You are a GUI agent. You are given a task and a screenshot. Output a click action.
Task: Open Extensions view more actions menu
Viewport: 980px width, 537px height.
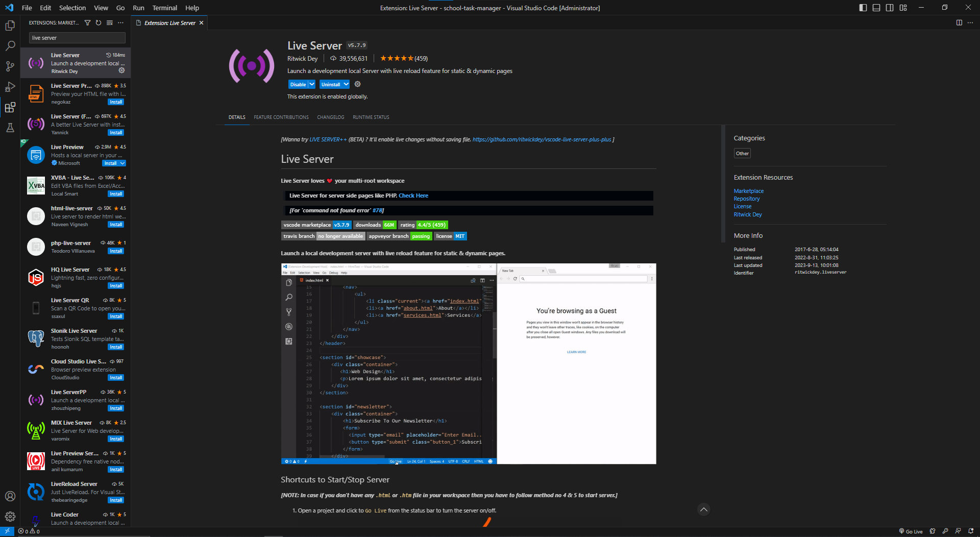121,22
